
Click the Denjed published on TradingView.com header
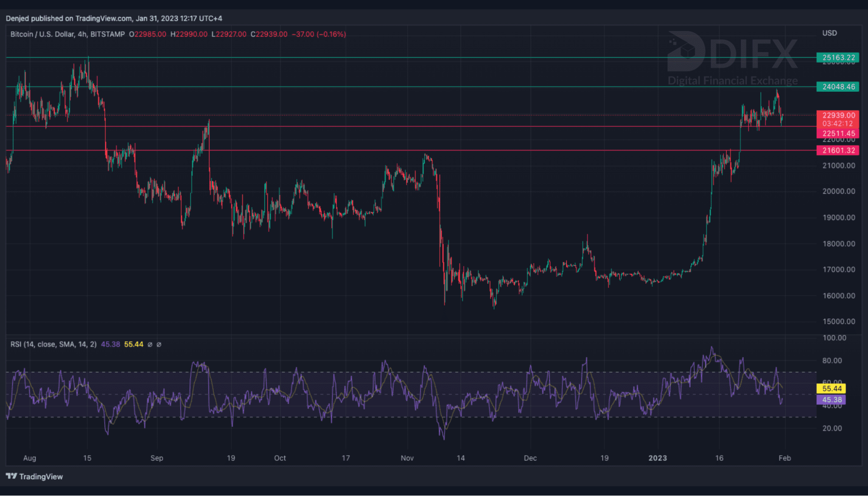tap(114, 18)
